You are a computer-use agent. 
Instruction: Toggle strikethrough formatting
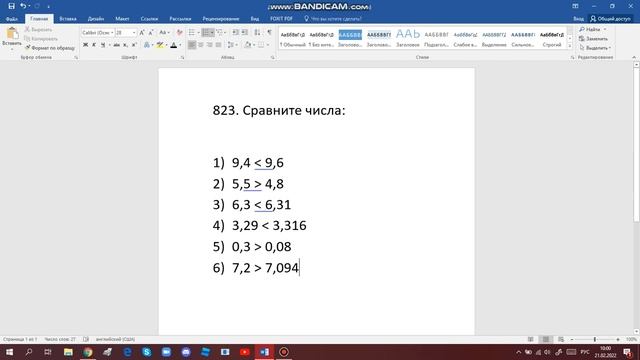click(x=117, y=45)
